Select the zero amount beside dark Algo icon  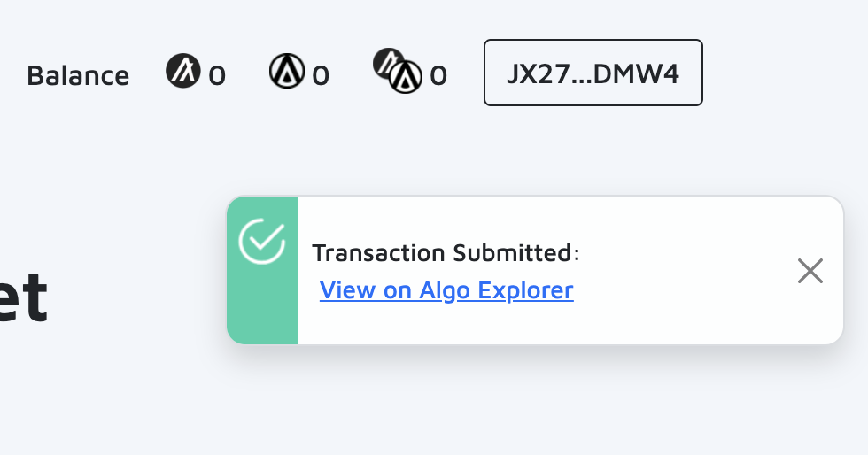[x=217, y=76]
